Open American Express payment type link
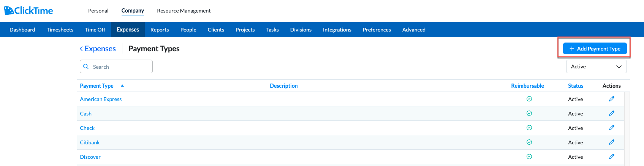Image resolution: width=644 pixels, height=166 pixels. point(101,99)
